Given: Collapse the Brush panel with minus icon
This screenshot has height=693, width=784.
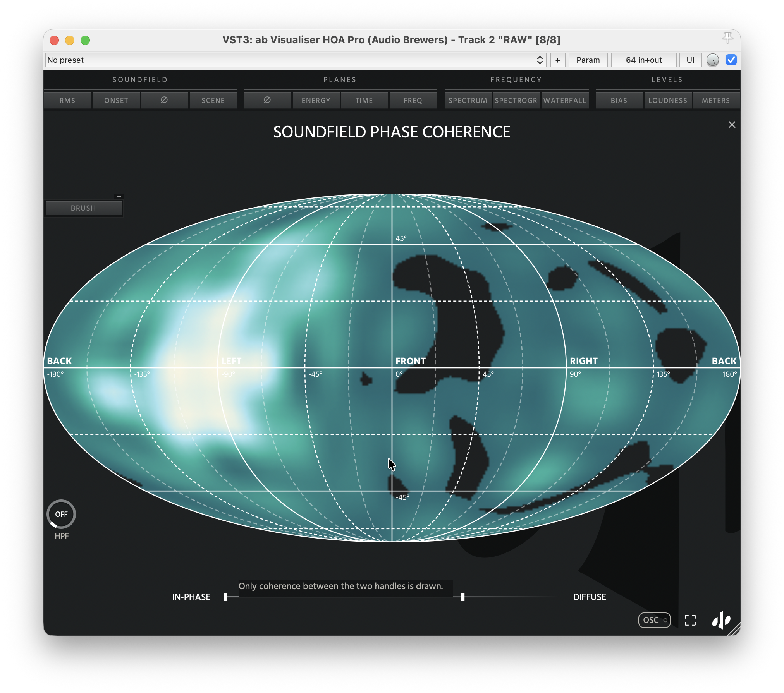Looking at the screenshot, I should tap(119, 196).
